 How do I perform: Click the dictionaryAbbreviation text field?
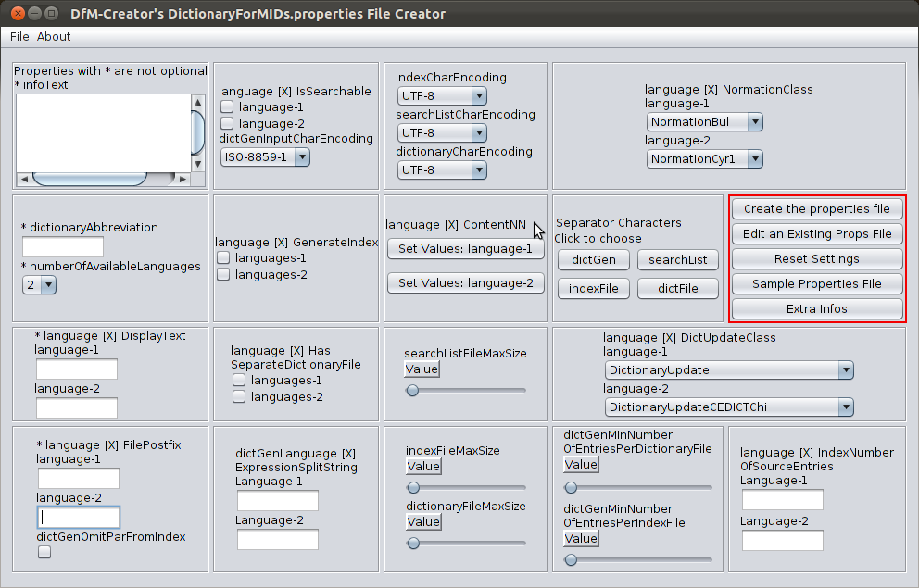coord(63,247)
